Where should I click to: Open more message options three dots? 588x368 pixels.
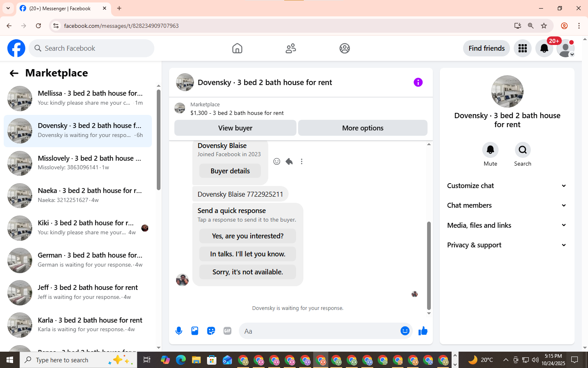302,162
